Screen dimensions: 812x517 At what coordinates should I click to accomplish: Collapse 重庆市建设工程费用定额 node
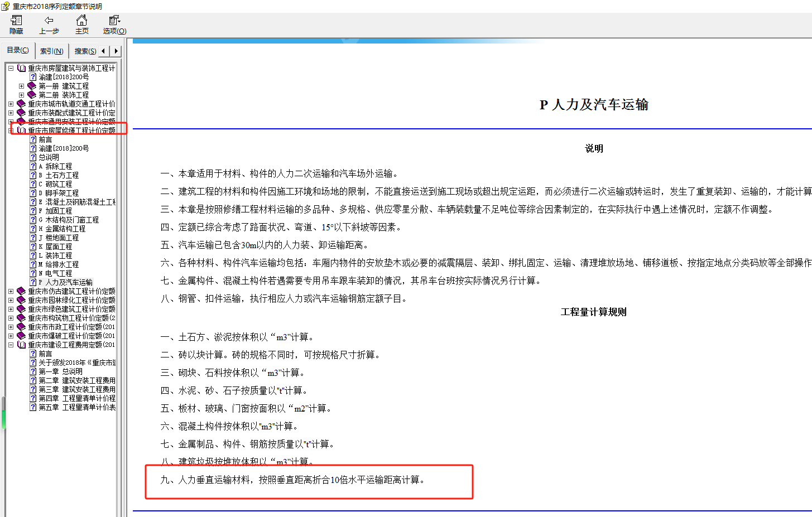(11, 345)
